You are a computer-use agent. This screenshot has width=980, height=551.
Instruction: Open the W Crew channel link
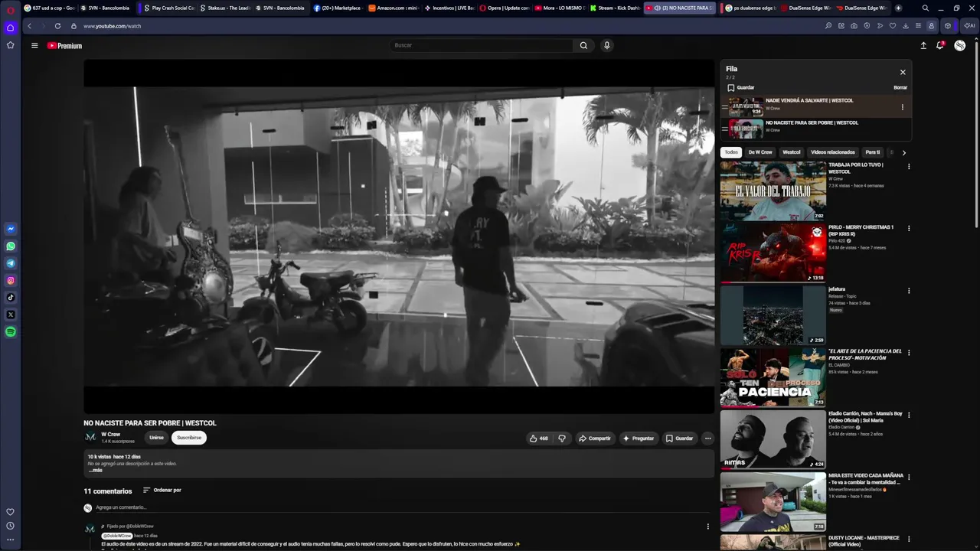pos(111,435)
